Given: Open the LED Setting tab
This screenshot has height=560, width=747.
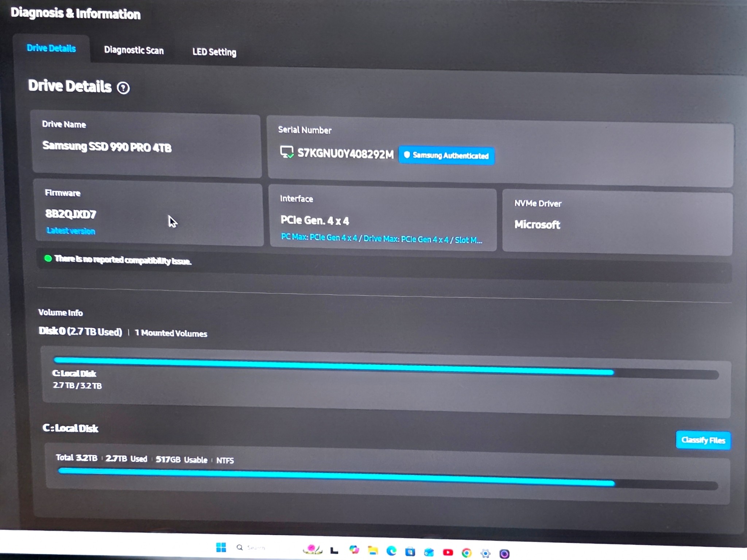Looking at the screenshot, I should (214, 52).
